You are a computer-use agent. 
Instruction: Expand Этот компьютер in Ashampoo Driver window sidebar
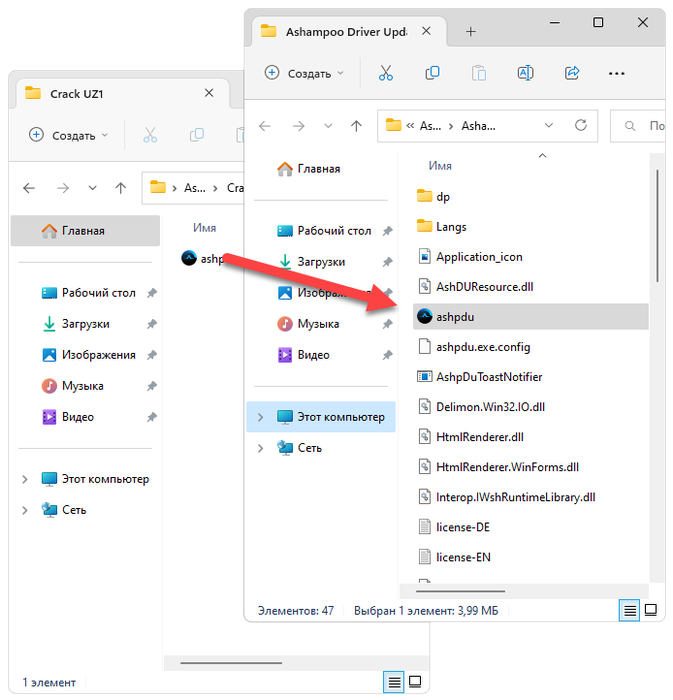tap(261, 417)
